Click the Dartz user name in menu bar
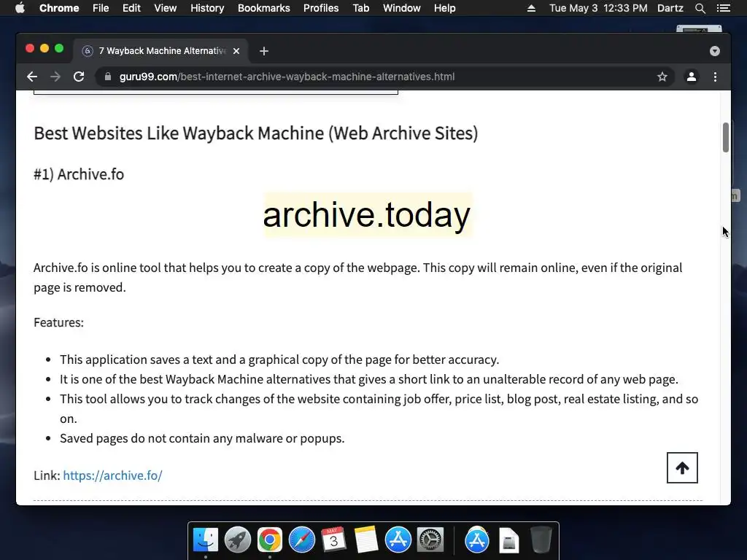Screen dimensions: 747x560 [x=670, y=8]
